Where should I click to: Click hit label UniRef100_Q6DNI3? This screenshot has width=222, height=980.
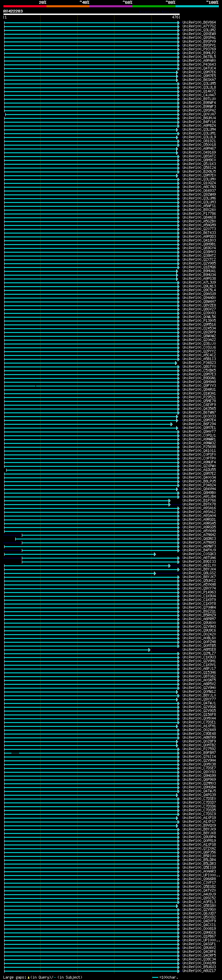199,539
